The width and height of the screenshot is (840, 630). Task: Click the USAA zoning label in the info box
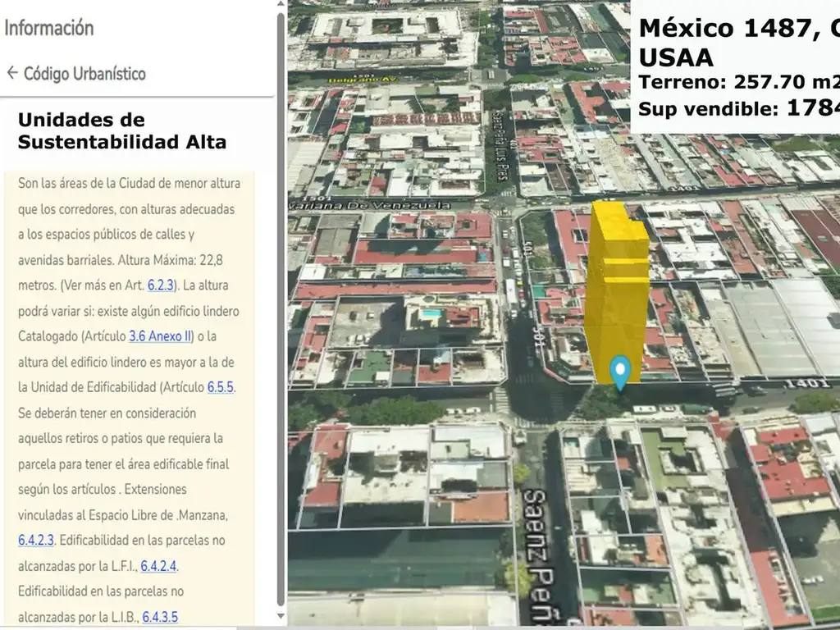tap(676, 57)
